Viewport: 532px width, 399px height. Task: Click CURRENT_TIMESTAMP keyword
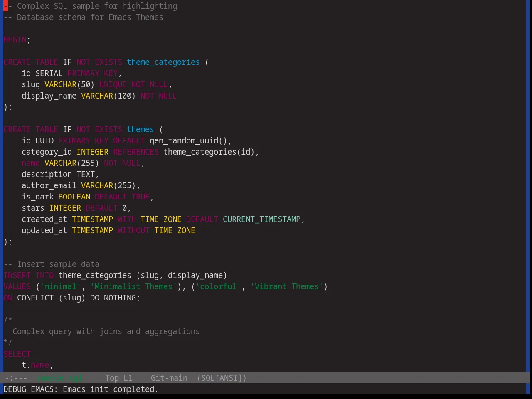pos(261,219)
